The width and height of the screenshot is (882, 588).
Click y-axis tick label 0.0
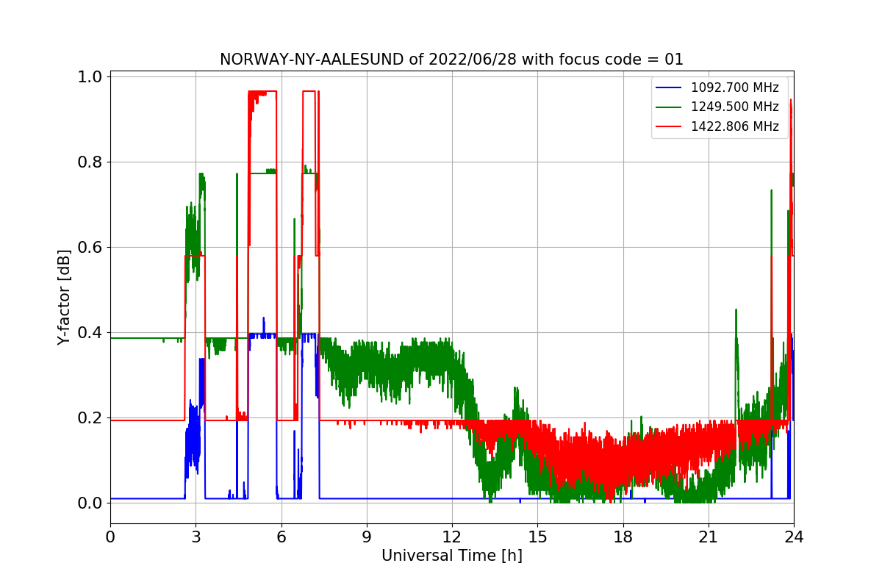tap(90, 503)
